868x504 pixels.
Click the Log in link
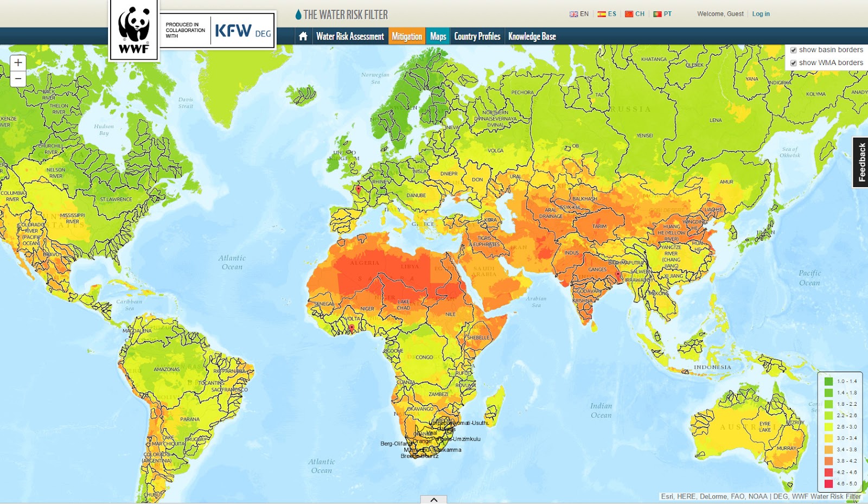pyautogui.click(x=761, y=14)
